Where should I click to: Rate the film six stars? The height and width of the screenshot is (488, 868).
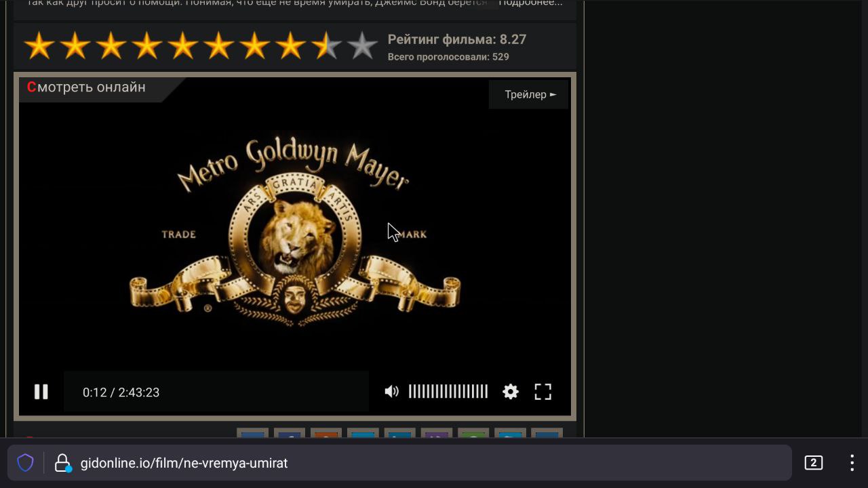pyautogui.click(x=219, y=46)
